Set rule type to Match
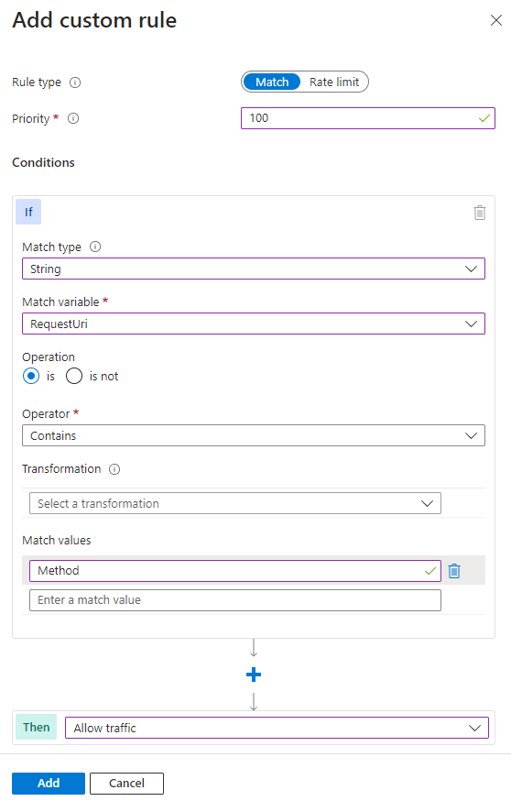 tap(272, 82)
